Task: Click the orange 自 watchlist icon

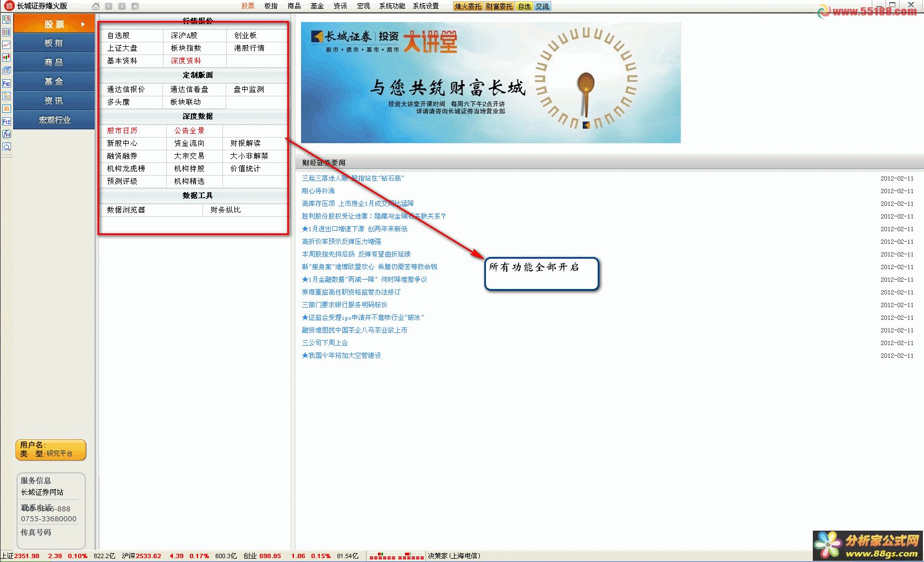Action: [x=7, y=108]
